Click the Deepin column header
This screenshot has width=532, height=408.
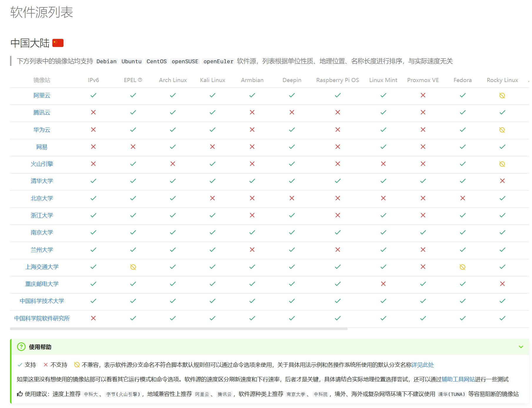[292, 80]
